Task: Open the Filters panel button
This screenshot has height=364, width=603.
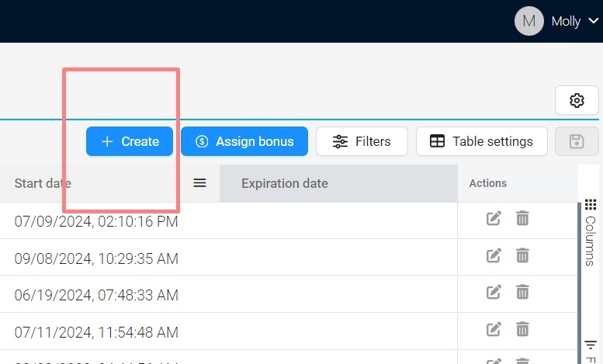Action: (362, 141)
